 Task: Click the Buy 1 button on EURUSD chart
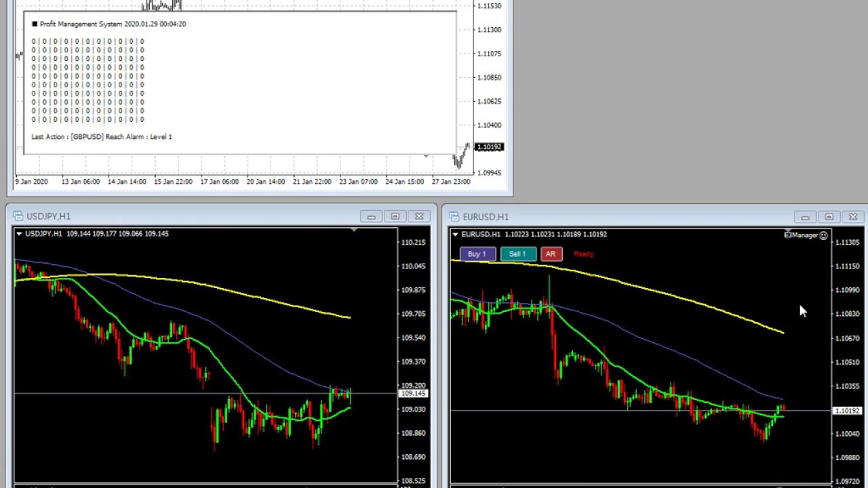coord(477,254)
